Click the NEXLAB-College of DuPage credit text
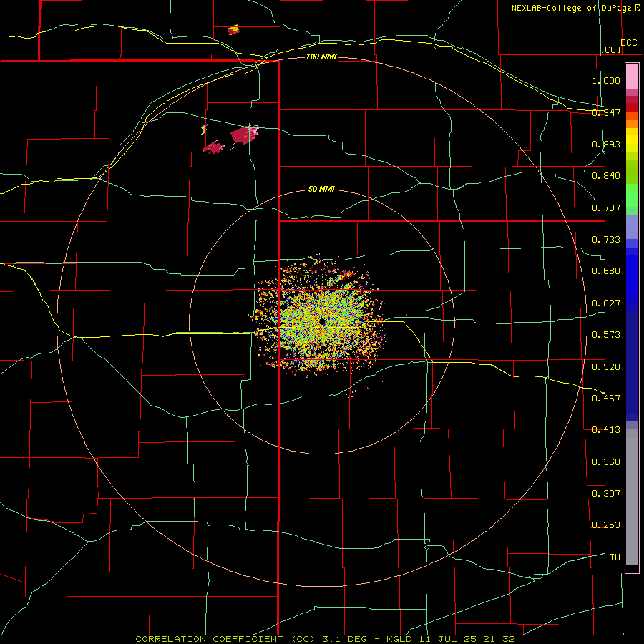The width and height of the screenshot is (644, 644). click(575, 8)
